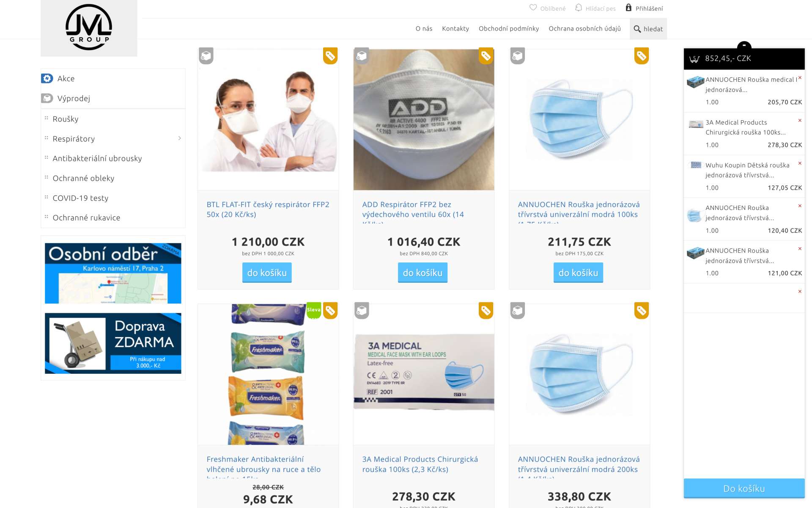Open the Kontakty menu item

click(455, 28)
